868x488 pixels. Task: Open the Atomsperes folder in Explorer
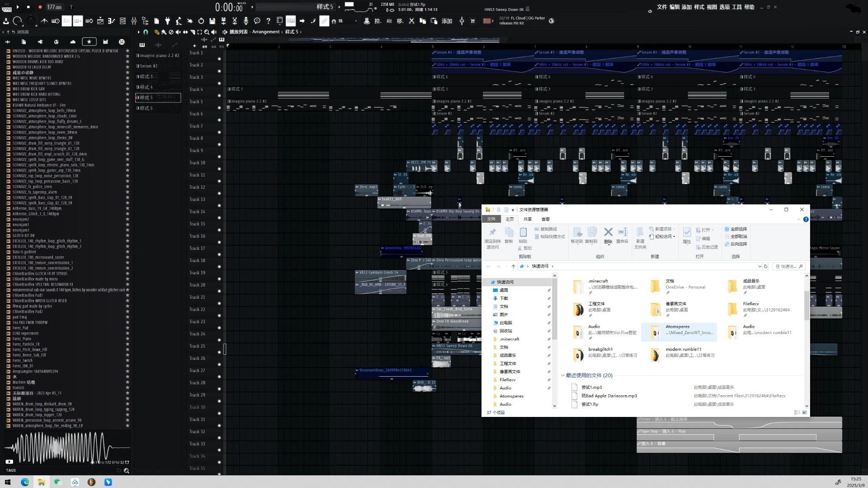(679, 332)
